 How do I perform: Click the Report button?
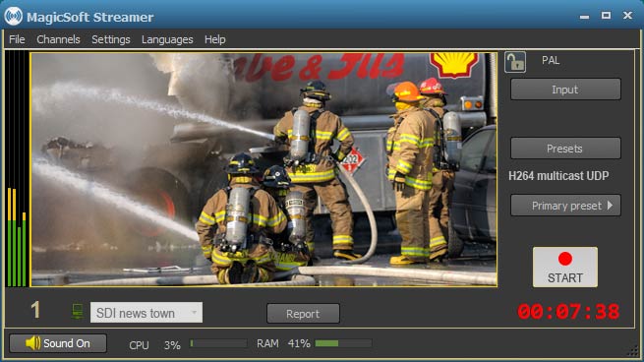click(303, 314)
